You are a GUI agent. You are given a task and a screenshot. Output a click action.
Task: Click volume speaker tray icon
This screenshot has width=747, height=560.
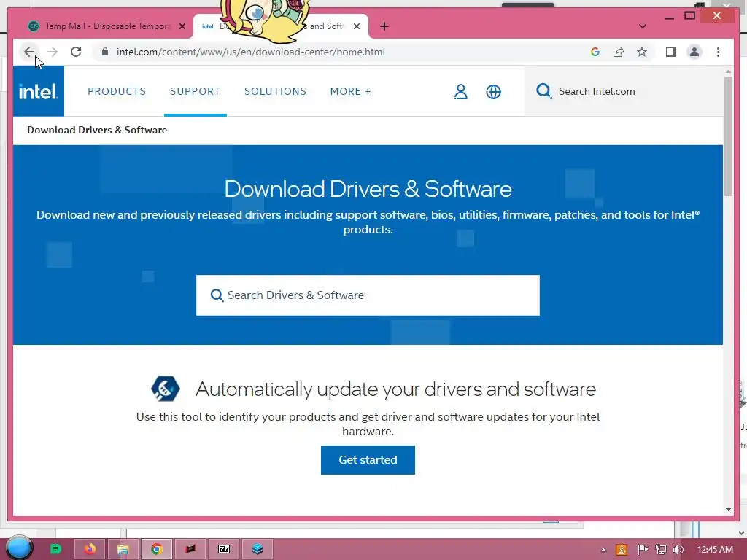click(678, 550)
